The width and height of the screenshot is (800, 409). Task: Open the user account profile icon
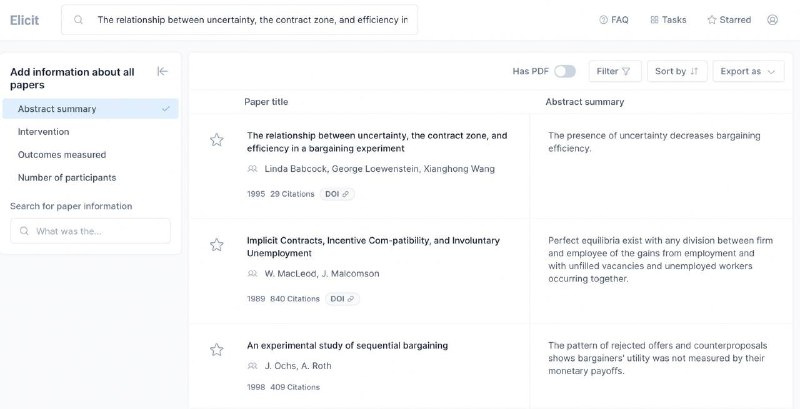(772, 20)
